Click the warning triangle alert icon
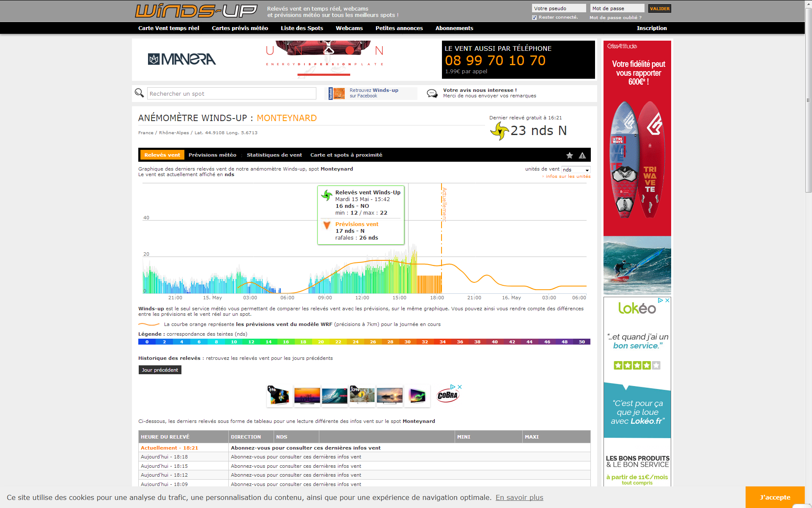Screen dimensions: 812x508 click(582, 155)
